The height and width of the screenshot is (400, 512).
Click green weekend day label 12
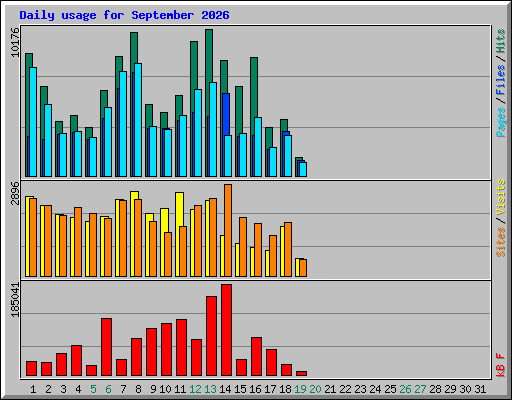tap(195, 389)
